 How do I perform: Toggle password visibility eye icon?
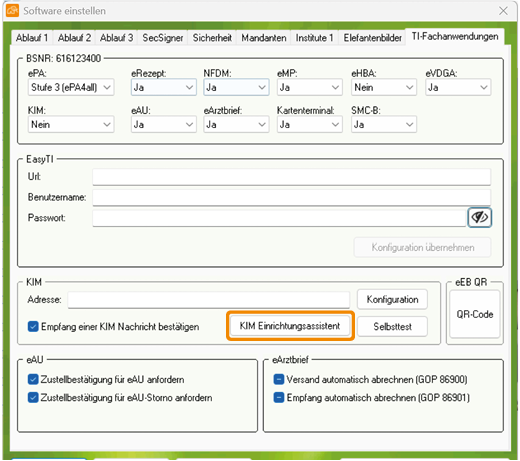pos(479,218)
